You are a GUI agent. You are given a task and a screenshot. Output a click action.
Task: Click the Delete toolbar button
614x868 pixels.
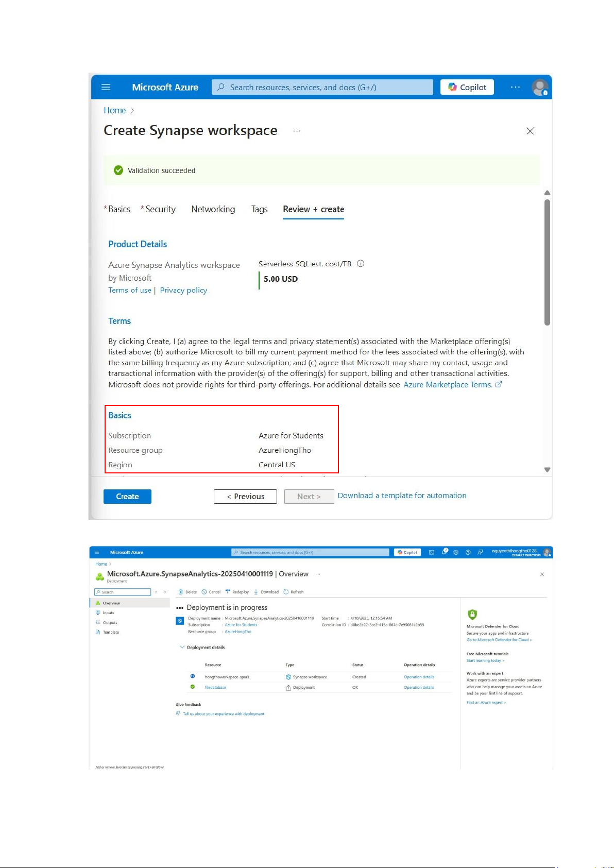(x=187, y=592)
